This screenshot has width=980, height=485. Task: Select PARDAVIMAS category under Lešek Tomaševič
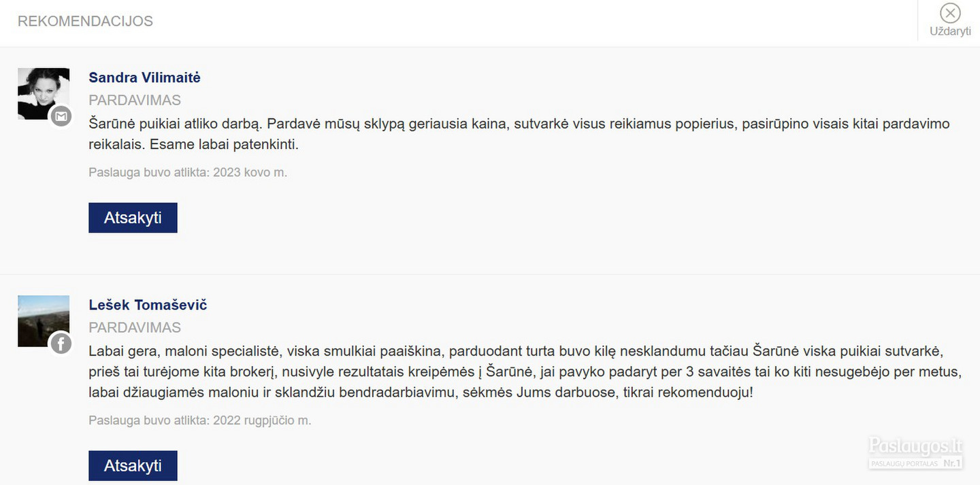[x=135, y=328]
